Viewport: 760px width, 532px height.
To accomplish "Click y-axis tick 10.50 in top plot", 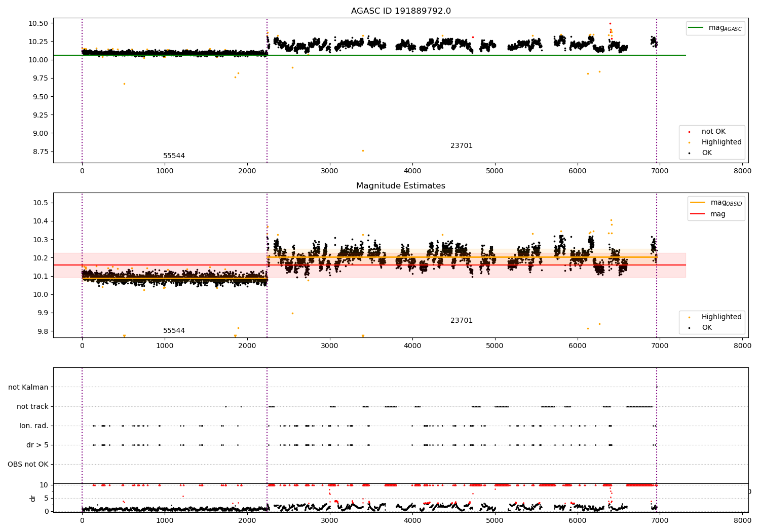I will tap(39, 24).
